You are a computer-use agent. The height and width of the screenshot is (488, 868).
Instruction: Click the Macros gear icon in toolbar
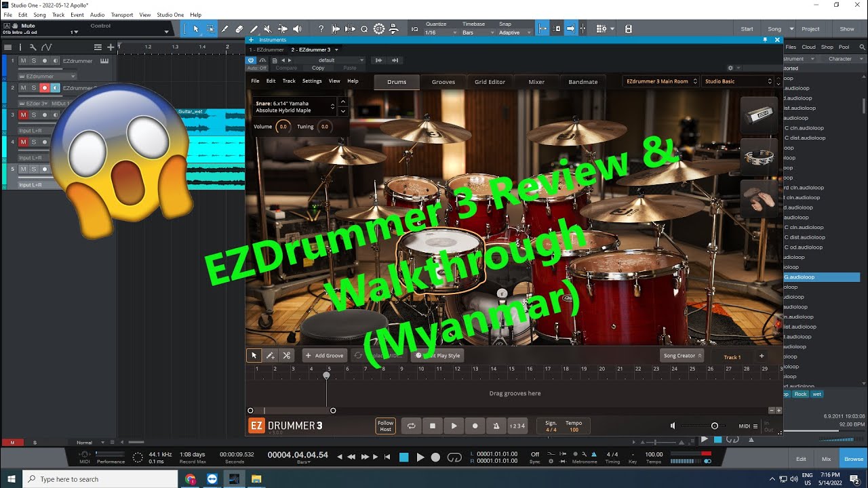pos(379,28)
